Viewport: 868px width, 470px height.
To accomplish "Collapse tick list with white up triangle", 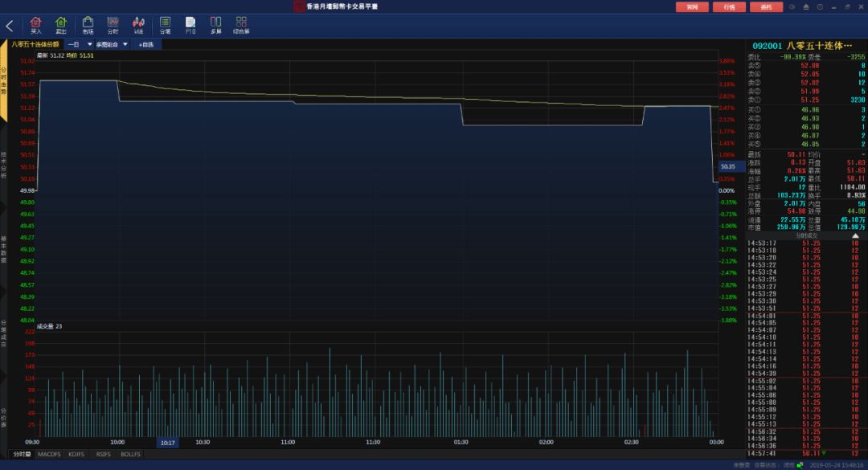I will (x=855, y=236).
